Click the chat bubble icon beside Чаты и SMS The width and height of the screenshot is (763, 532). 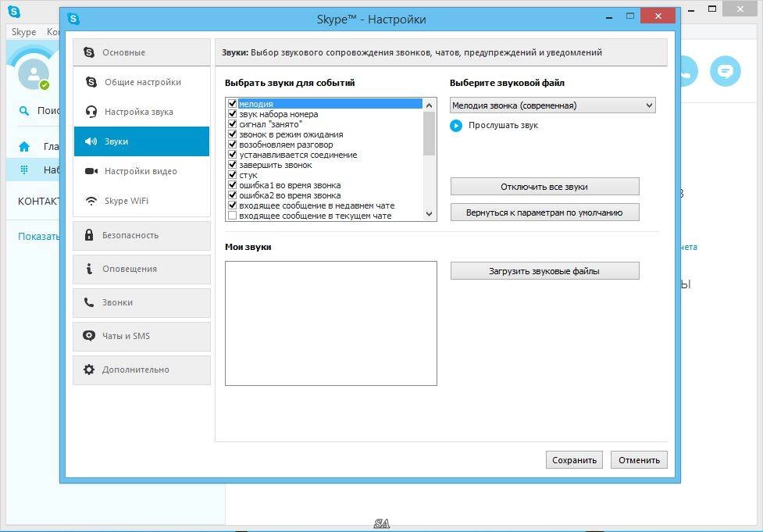pyautogui.click(x=89, y=336)
